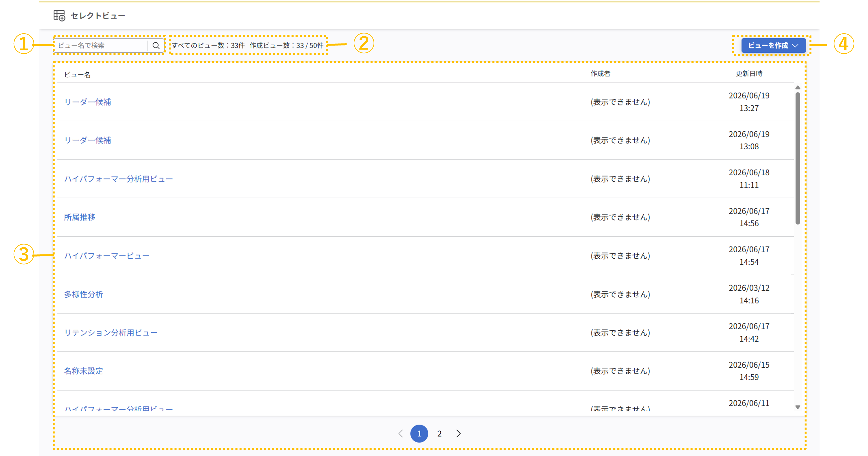This screenshot has width=868, height=456.
Task: Open ハイパフォーマー分析用ビュー updated 2026/06/18
Action: [118, 179]
